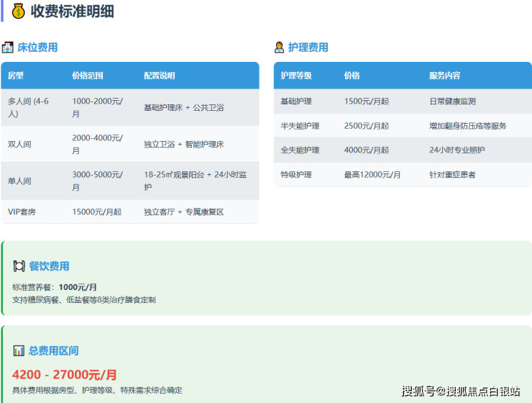Select the 特级护理 row label
Screen dimensions: 532x403
[x=296, y=175]
